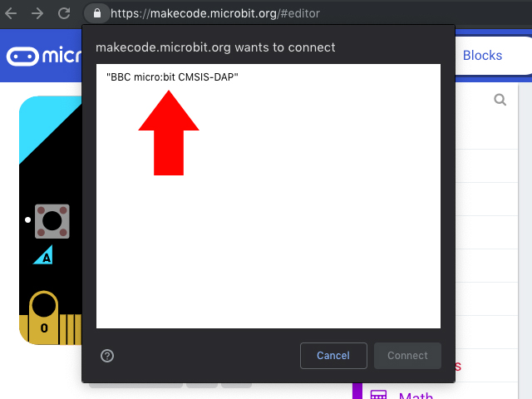
Task: Click the Cancel button
Action: click(333, 356)
